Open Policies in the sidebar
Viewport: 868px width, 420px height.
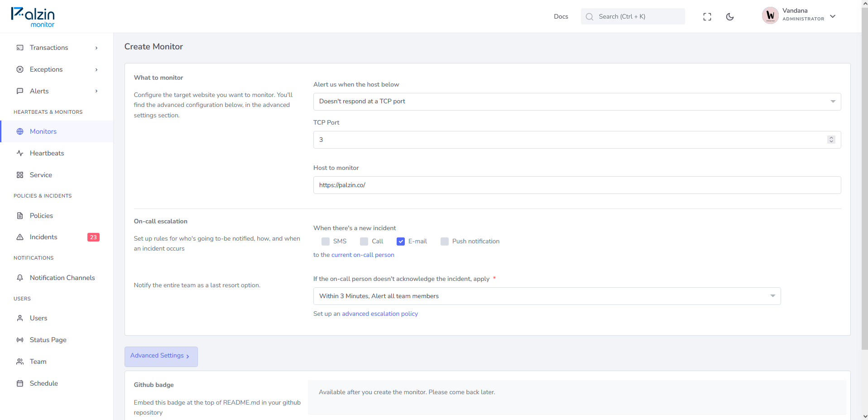coord(57,216)
